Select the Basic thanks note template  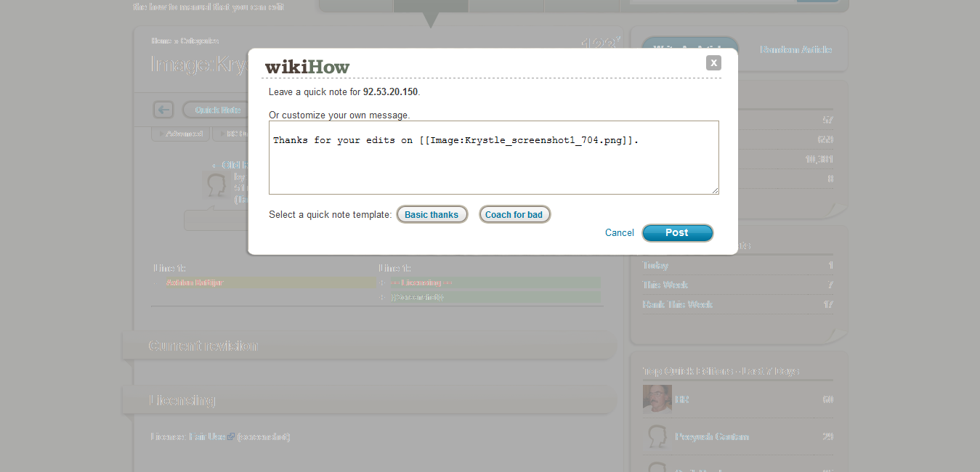coord(432,214)
